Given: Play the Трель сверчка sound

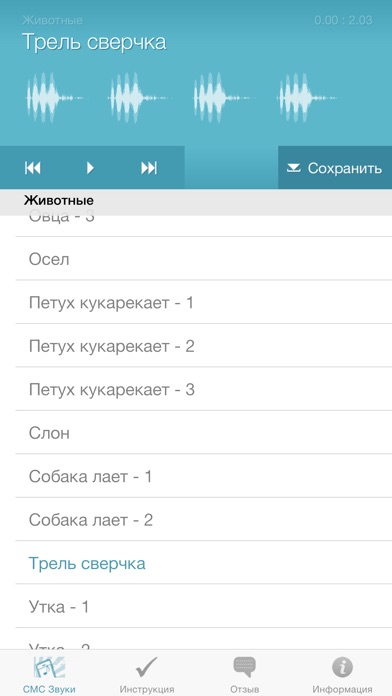Looking at the screenshot, I should coord(91,168).
